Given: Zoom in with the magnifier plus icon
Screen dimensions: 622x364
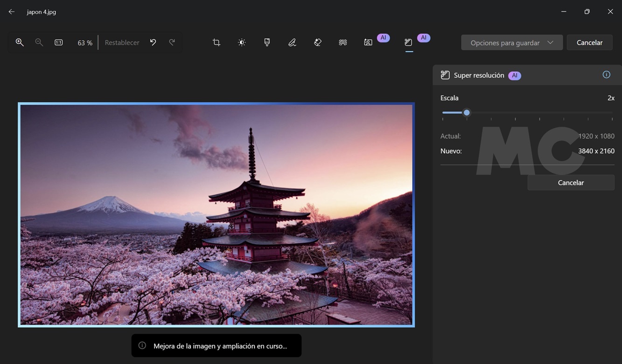Looking at the screenshot, I should click(20, 42).
